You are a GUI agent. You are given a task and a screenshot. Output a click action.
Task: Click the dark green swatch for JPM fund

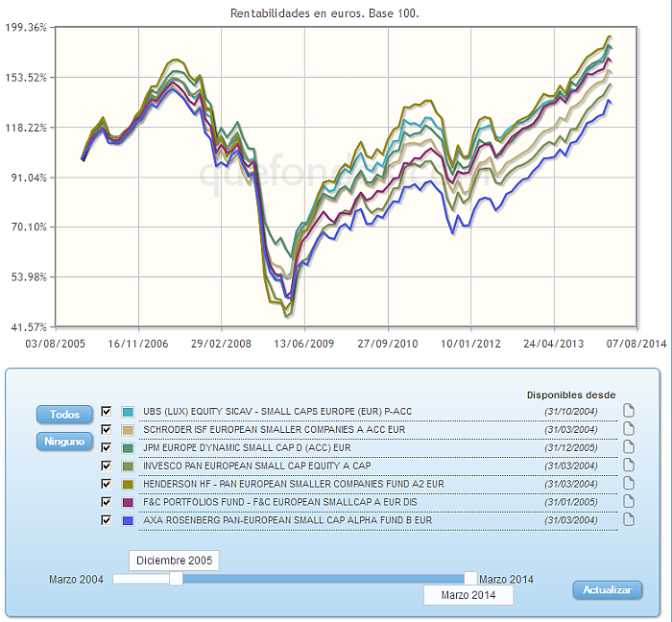[128, 448]
